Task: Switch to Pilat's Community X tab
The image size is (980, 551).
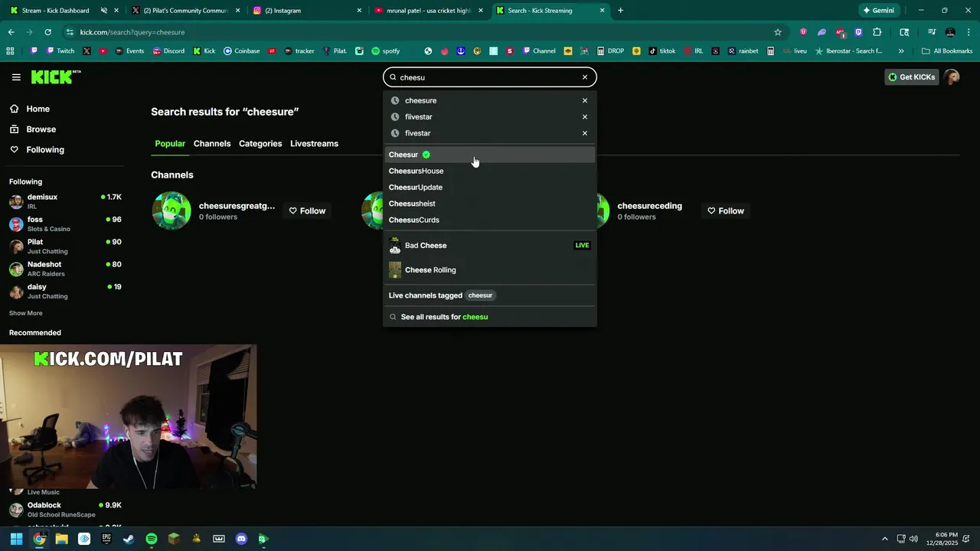Action: coord(186,11)
